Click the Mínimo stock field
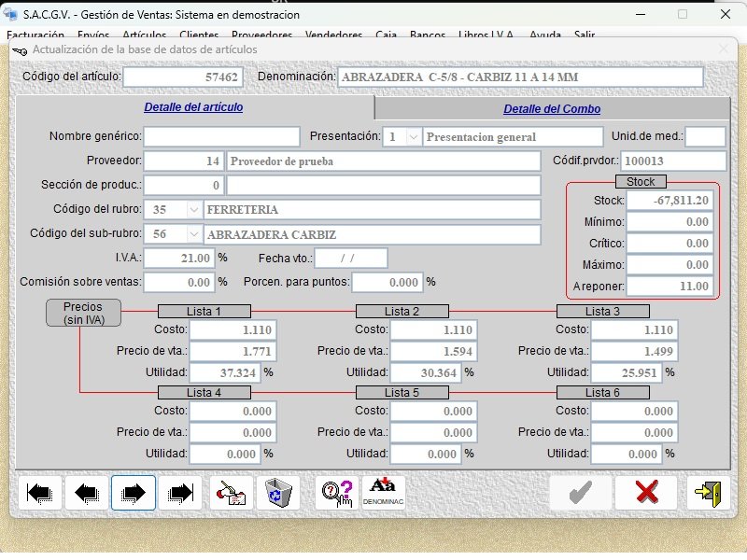The image size is (747, 560). point(669,222)
